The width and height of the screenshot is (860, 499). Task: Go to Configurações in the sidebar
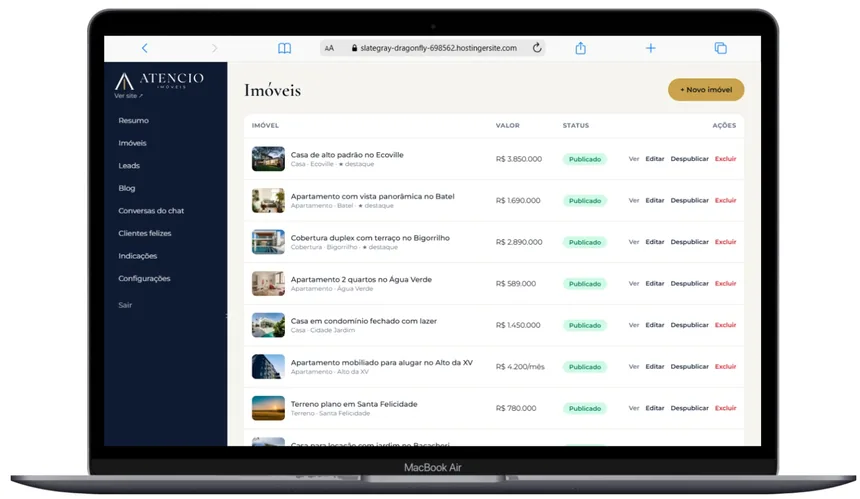[144, 279]
